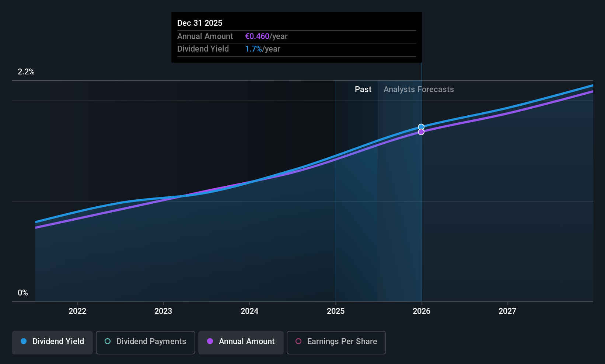Image resolution: width=605 pixels, height=364 pixels.
Task: Click the €0.460/year tooltip value
Action: pyautogui.click(x=266, y=36)
